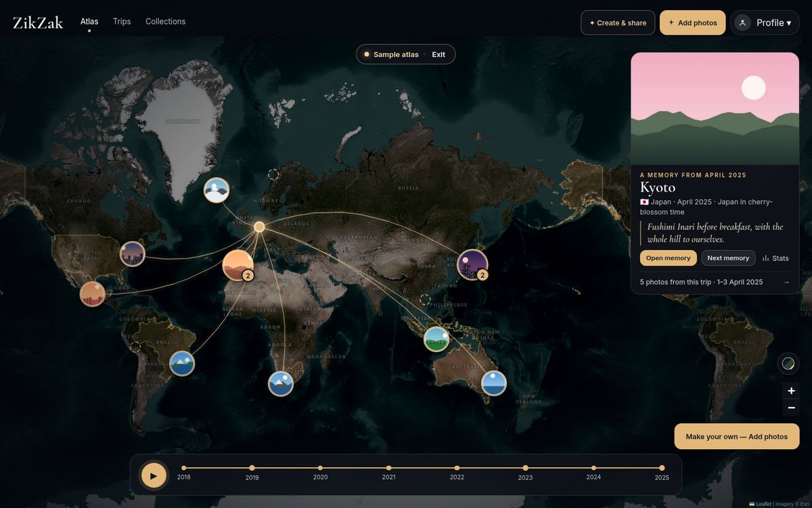Click the 'A memory from April 2025' caption

click(693, 175)
